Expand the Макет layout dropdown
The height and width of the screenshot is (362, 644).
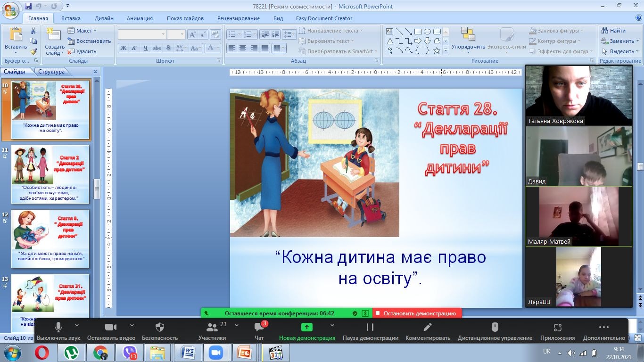[82, 31]
